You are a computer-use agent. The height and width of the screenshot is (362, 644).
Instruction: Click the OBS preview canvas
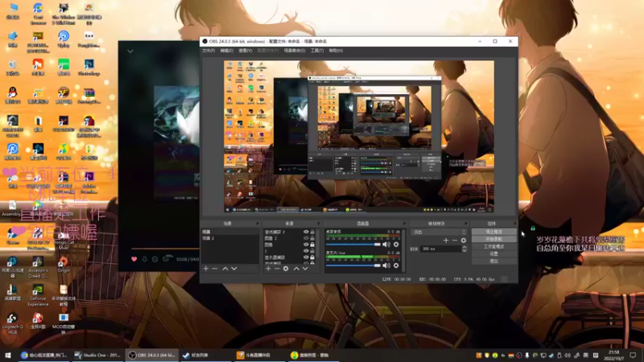359,136
